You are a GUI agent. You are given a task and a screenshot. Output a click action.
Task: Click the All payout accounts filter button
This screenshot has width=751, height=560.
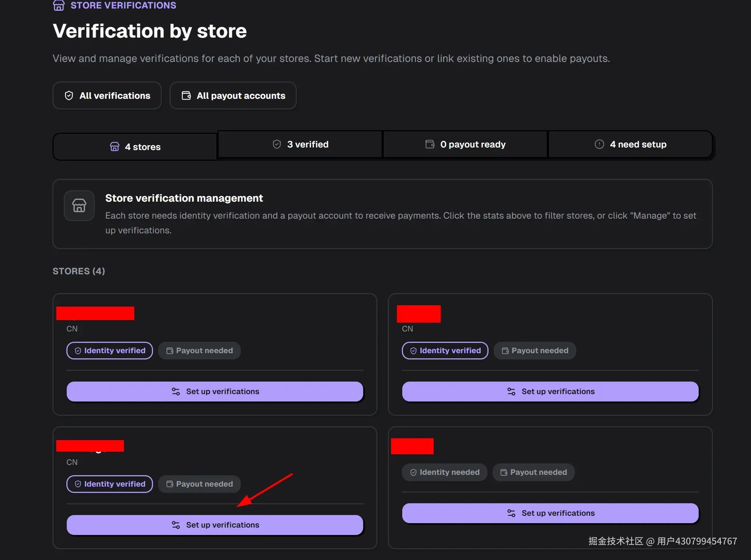tap(233, 95)
